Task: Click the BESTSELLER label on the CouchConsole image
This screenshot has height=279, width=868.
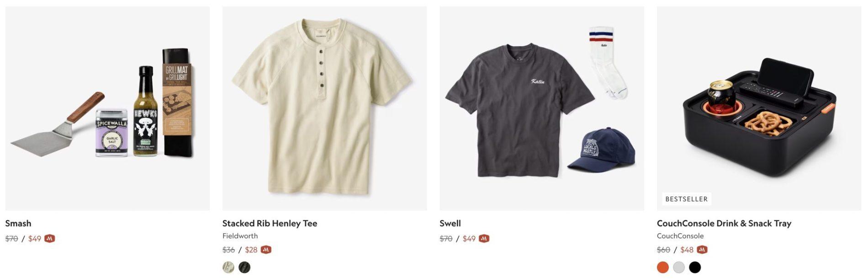Action: (686, 199)
